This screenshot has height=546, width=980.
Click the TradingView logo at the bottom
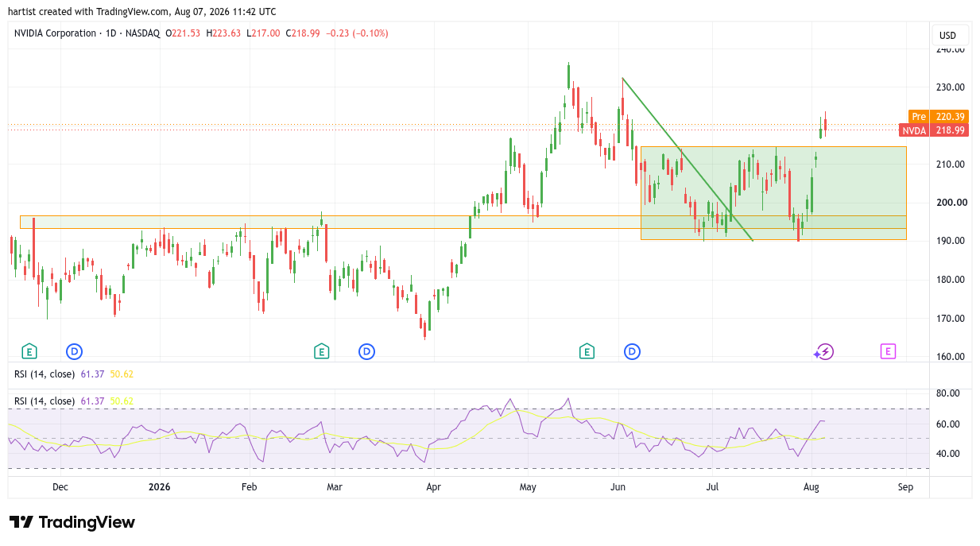[x=72, y=522]
